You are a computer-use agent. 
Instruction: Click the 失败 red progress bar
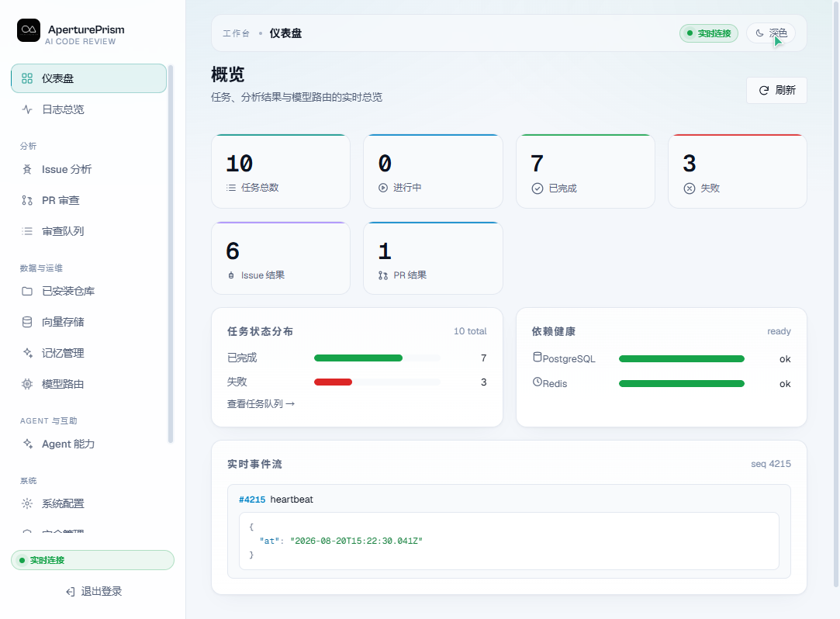pyautogui.click(x=334, y=382)
